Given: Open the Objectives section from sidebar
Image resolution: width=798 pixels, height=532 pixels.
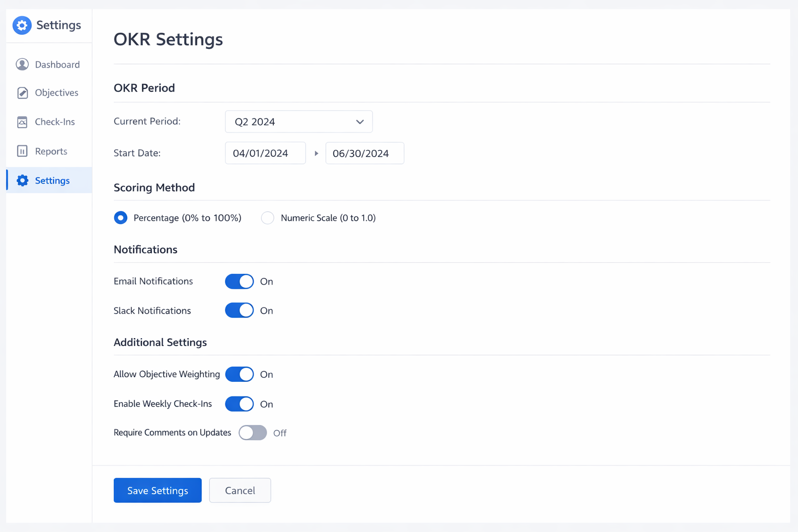Looking at the screenshot, I should 55,92.
